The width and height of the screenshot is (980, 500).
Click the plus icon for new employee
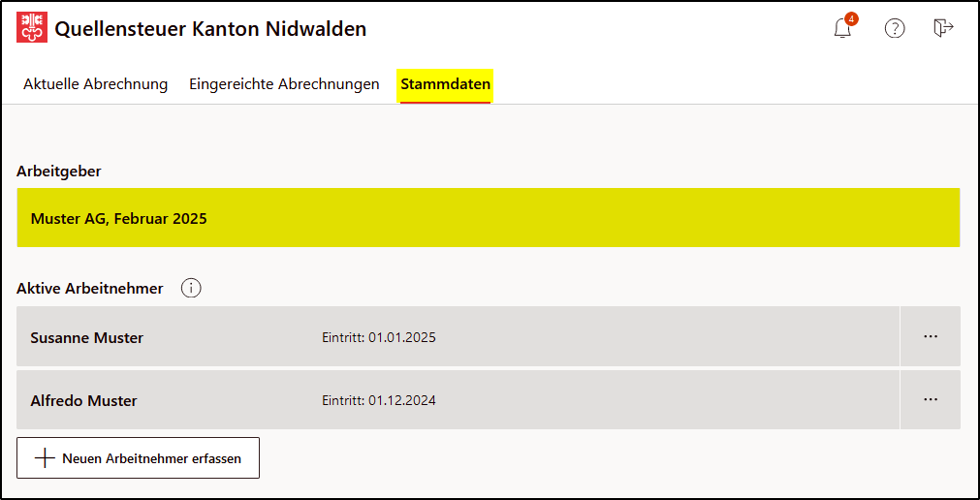point(45,458)
